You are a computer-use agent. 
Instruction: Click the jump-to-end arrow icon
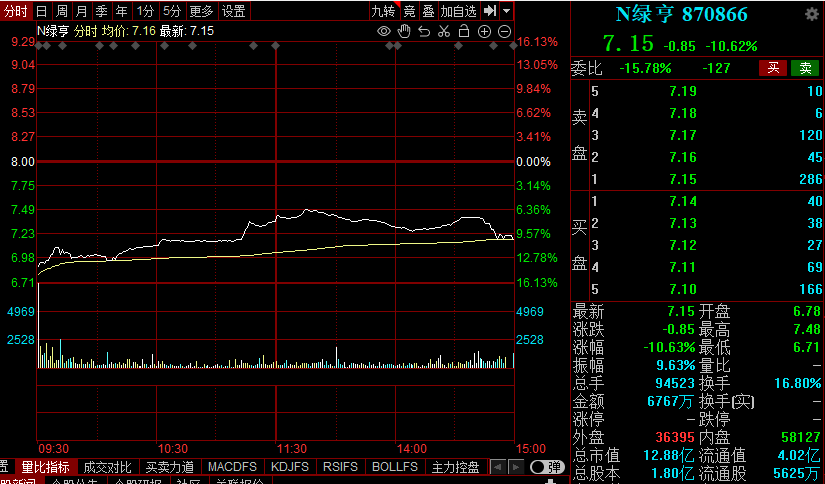coord(490,11)
